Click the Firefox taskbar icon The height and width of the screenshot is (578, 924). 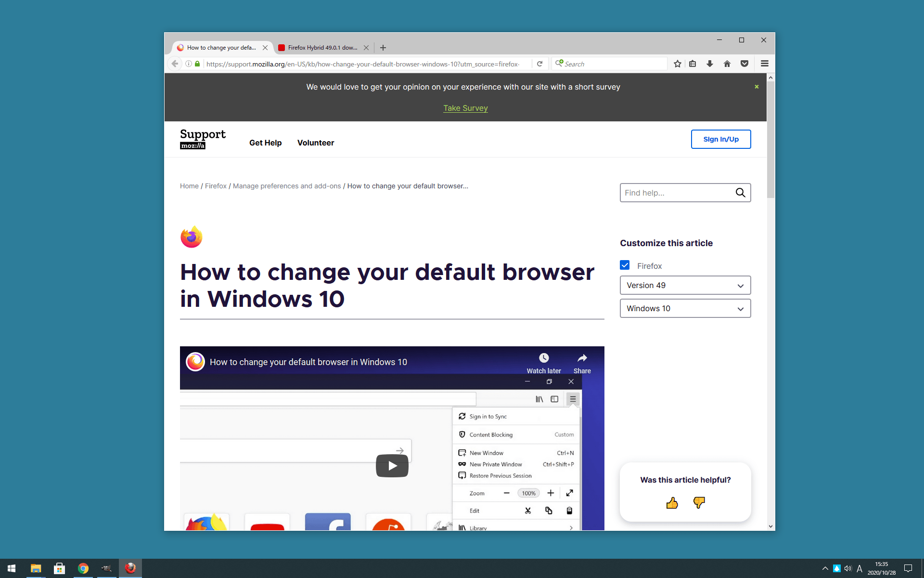click(130, 567)
